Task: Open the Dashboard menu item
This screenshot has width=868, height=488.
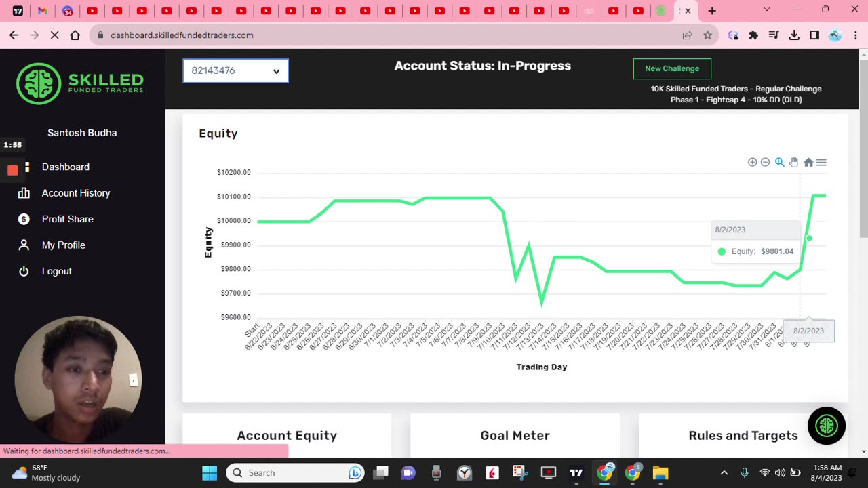Action: [66, 167]
